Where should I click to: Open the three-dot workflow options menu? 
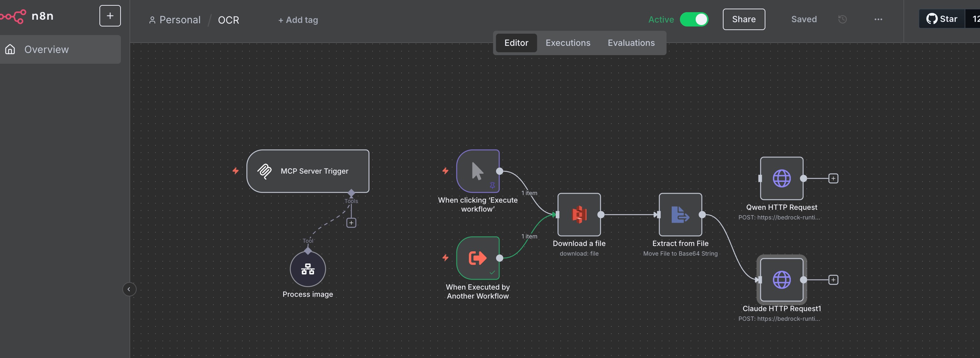tap(878, 19)
